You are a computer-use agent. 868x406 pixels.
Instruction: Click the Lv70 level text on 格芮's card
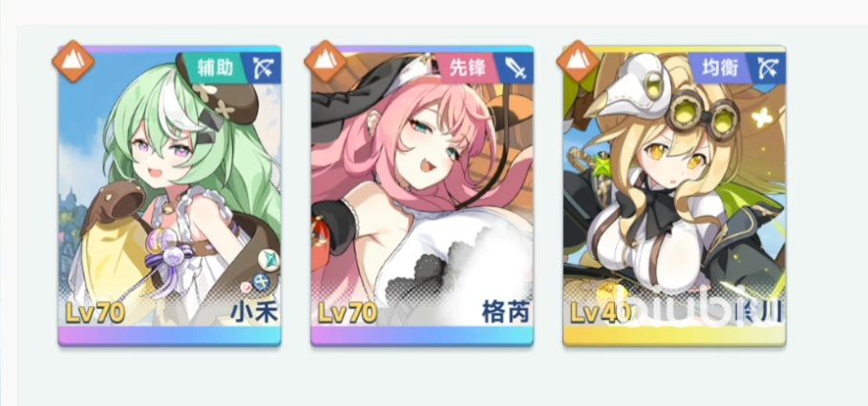point(347,313)
